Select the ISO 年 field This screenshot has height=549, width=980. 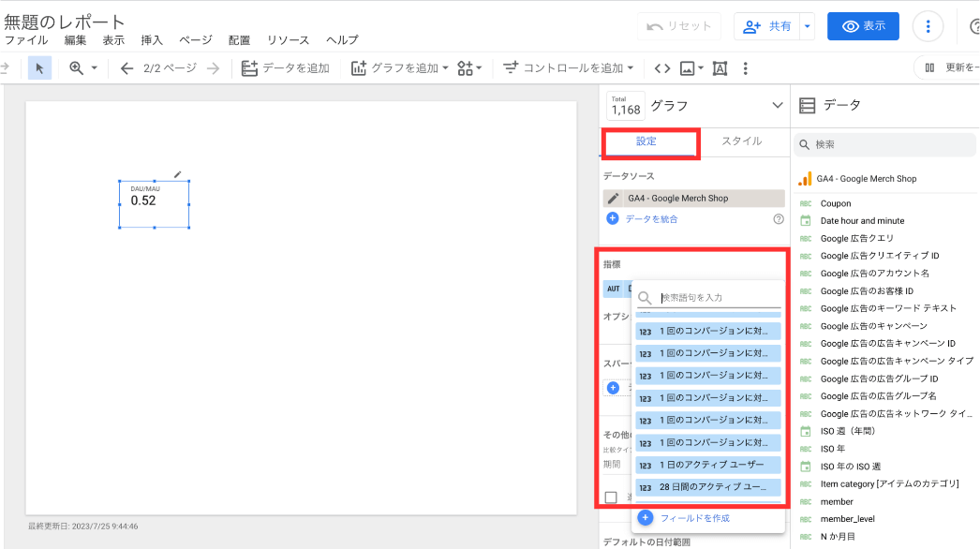coord(833,449)
